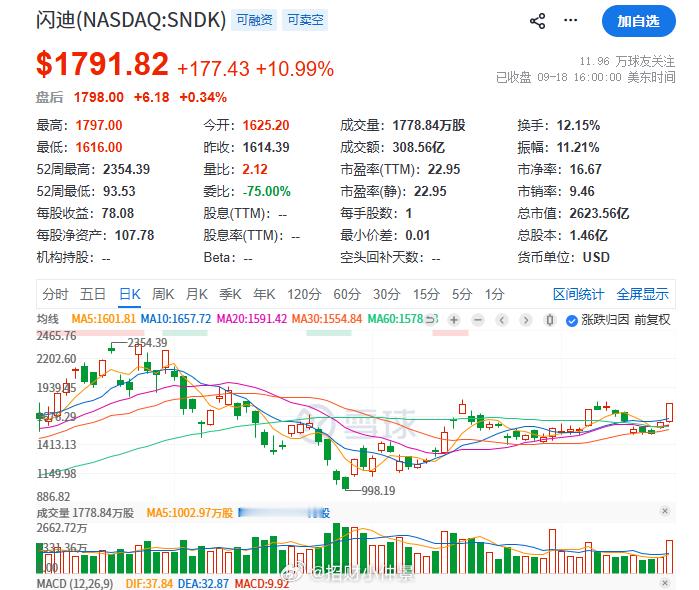Click the MA20:1591.42 legend value
699x590 pixels.
point(252,319)
